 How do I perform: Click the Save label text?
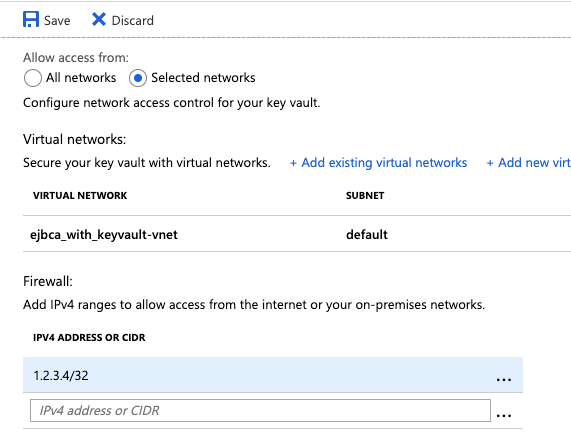(x=57, y=20)
